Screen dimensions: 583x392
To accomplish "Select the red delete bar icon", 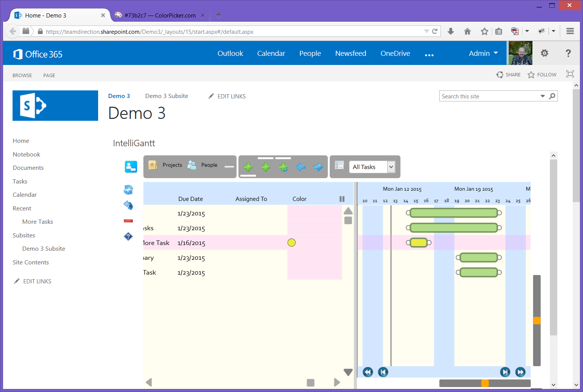I will (x=129, y=220).
